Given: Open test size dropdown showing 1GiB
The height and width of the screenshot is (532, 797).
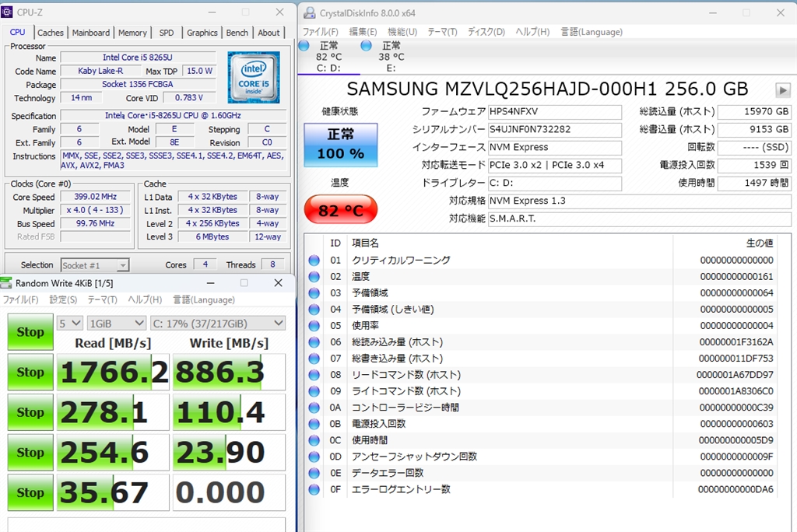Looking at the screenshot, I should click(x=117, y=323).
